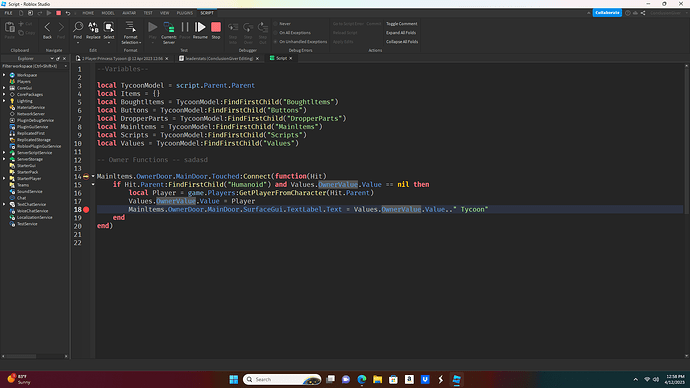The width and height of the screenshot is (690, 388).
Task: Stop the running test session
Action: (216, 30)
